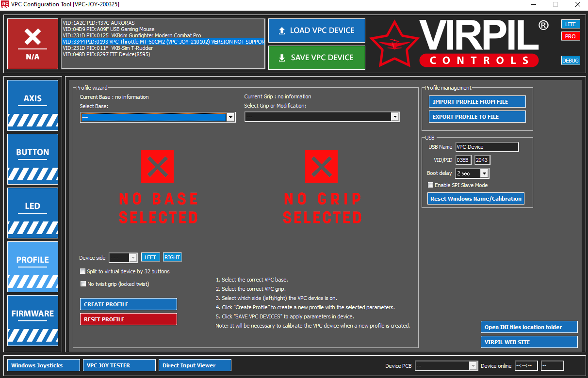This screenshot has width=588, height=378.
Task: Click RESET PROFILE button
Action: (129, 319)
